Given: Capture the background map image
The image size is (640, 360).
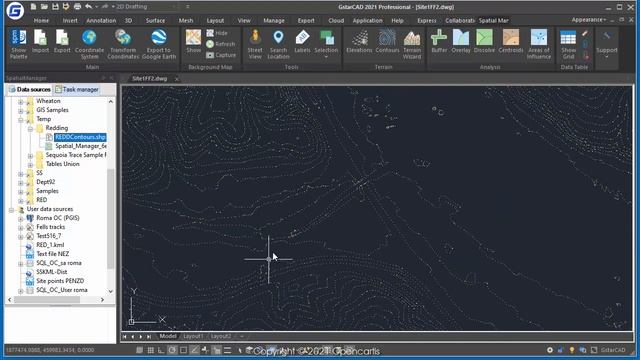Looking at the screenshot, I should [221, 55].
